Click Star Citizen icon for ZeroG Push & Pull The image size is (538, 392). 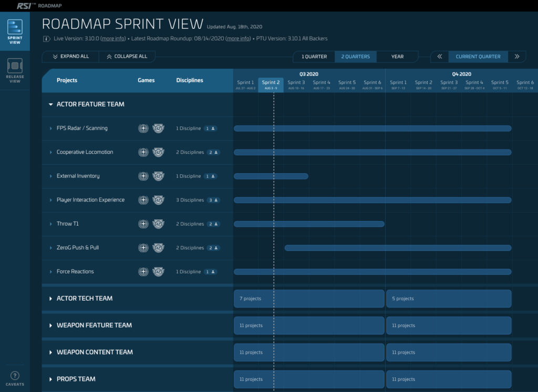[143, 248]
